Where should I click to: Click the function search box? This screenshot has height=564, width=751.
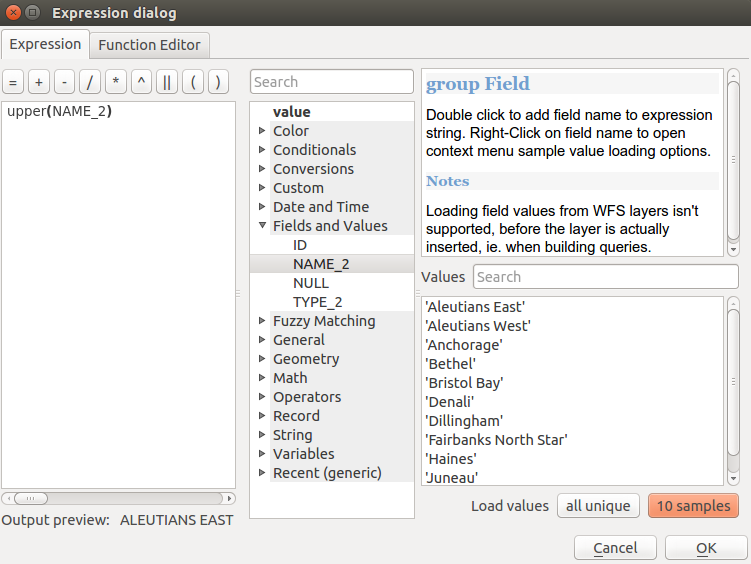point(331,82)
